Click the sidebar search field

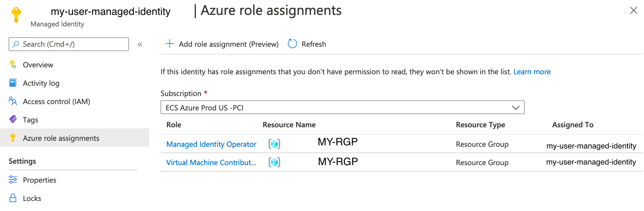69,44
